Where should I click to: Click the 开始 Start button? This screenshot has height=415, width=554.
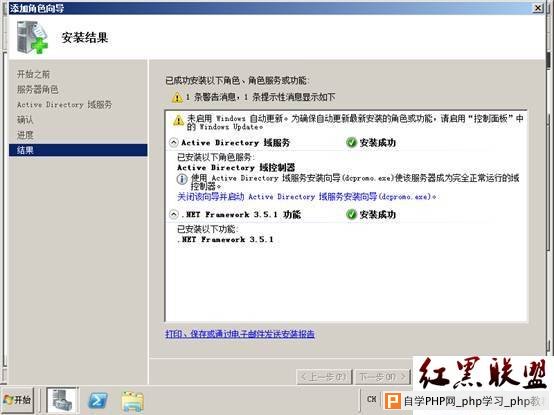pyautogui.click(x=18, y=400)
